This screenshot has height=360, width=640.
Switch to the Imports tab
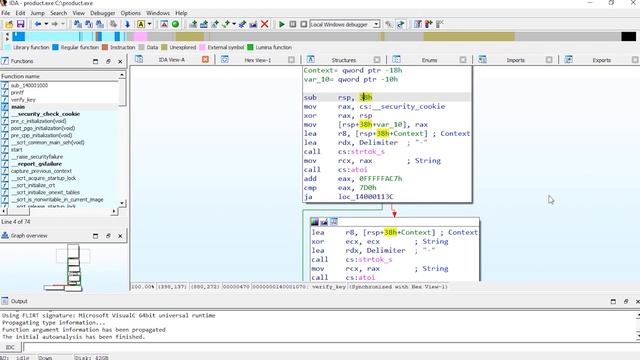(516, 60)
